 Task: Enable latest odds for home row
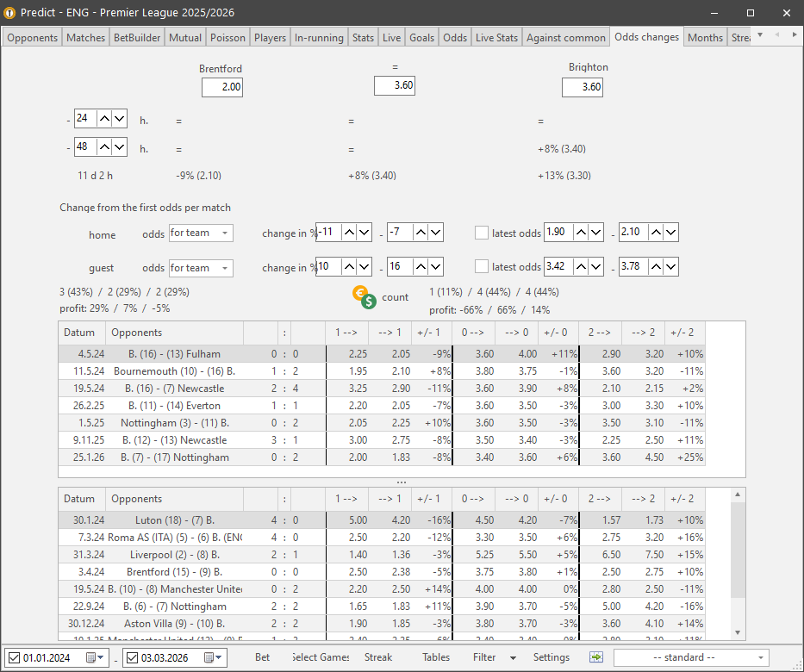click(x=481, y=232)
